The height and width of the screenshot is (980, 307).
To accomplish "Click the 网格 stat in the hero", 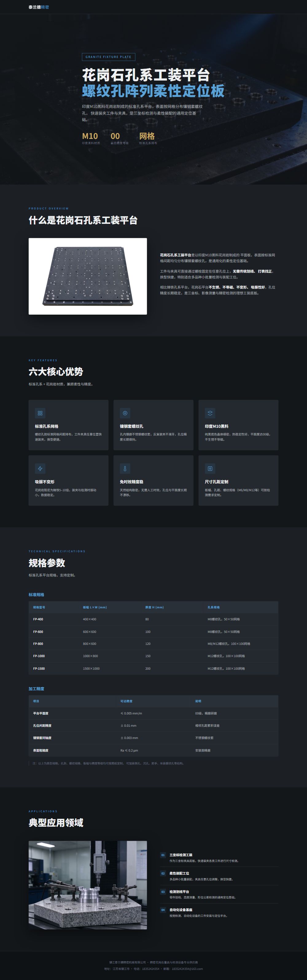I will [147, 136].
